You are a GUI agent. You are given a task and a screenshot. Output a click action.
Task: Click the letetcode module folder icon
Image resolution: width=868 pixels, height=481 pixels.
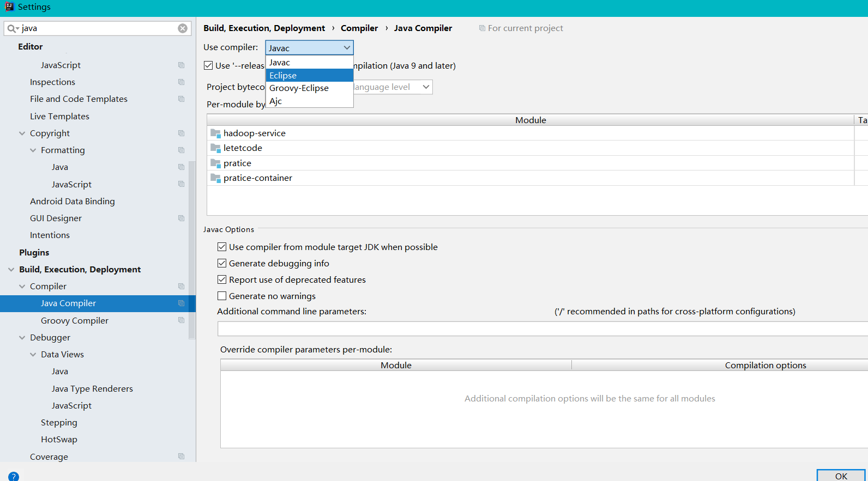(215, 148)
